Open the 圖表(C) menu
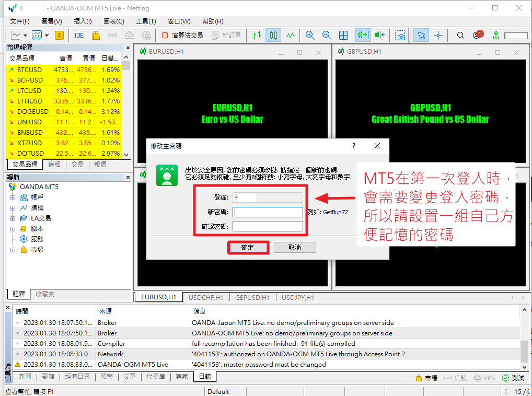The width and height of the screenshot is (532, 396). coord(113,21)
